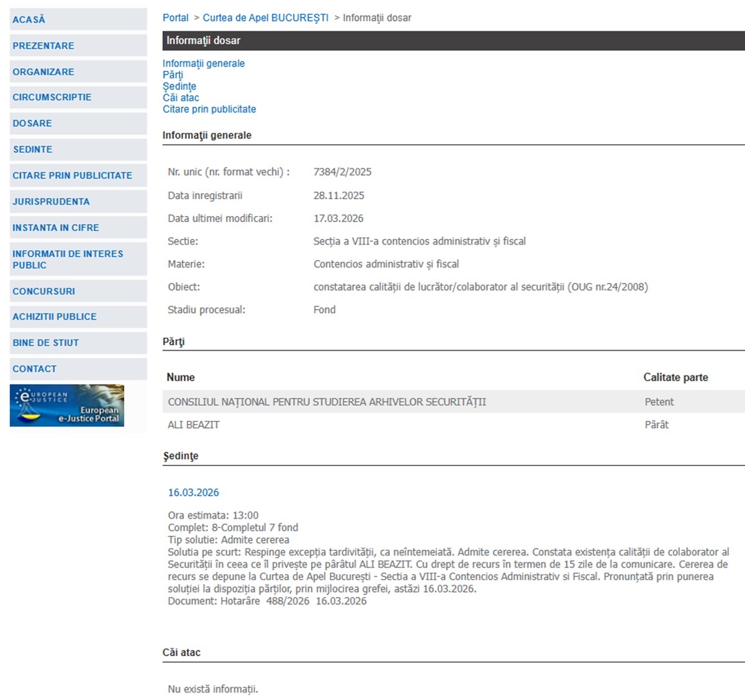Go to CONCURSURI in the sidebar
745x700 pixels.
[x=78, y=290]
